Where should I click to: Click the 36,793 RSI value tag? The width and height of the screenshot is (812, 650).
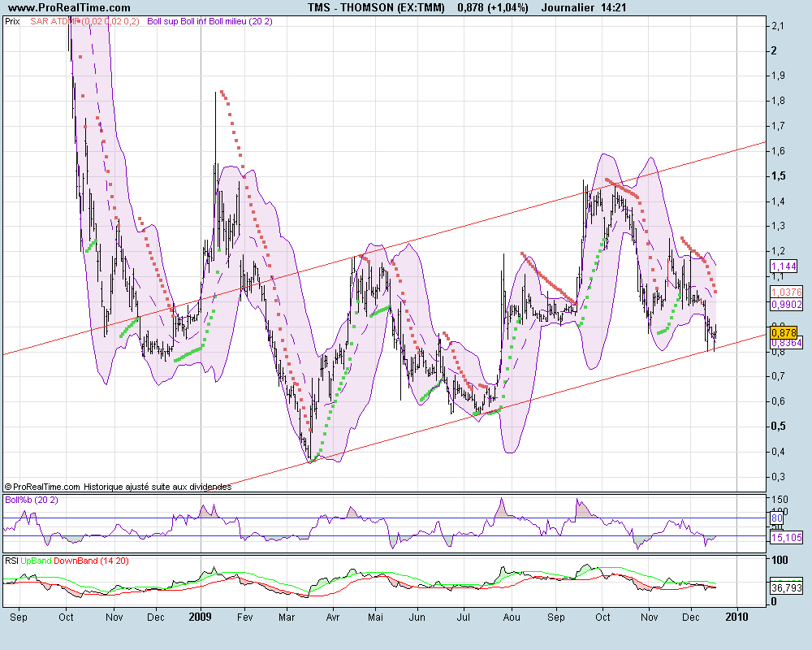click(787, 587)
